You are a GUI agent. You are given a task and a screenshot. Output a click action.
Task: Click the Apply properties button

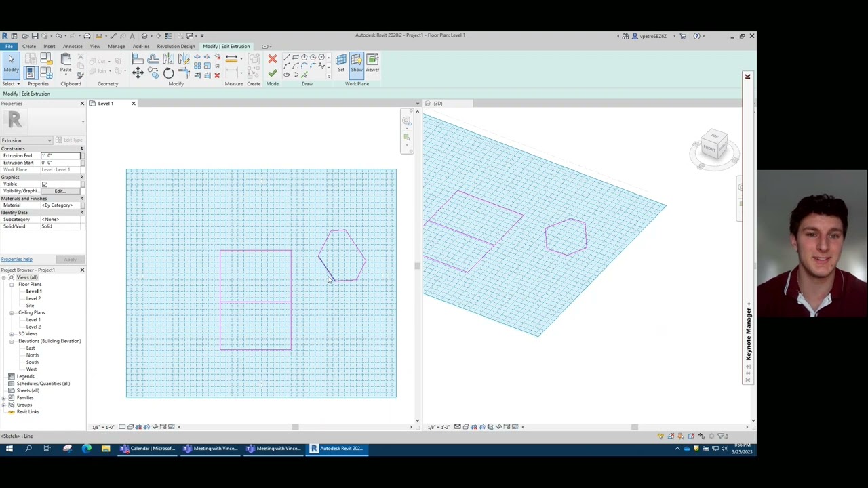click(70, 260)
